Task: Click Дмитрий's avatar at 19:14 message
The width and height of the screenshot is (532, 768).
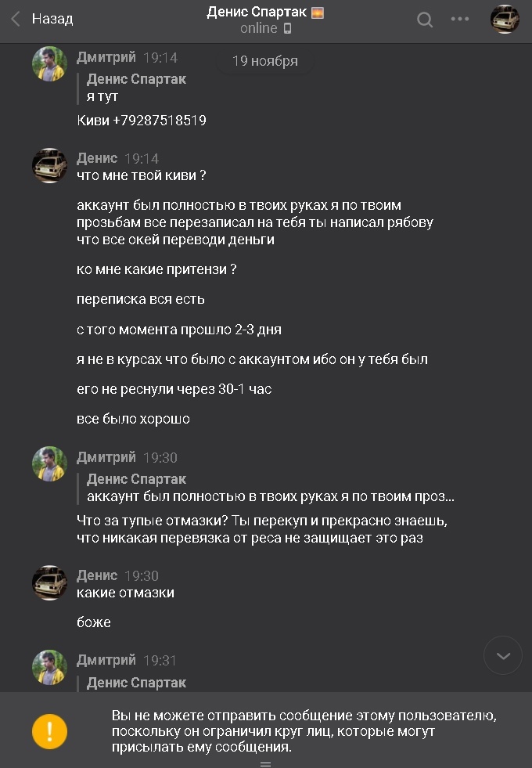Action: tap(49, 64)
